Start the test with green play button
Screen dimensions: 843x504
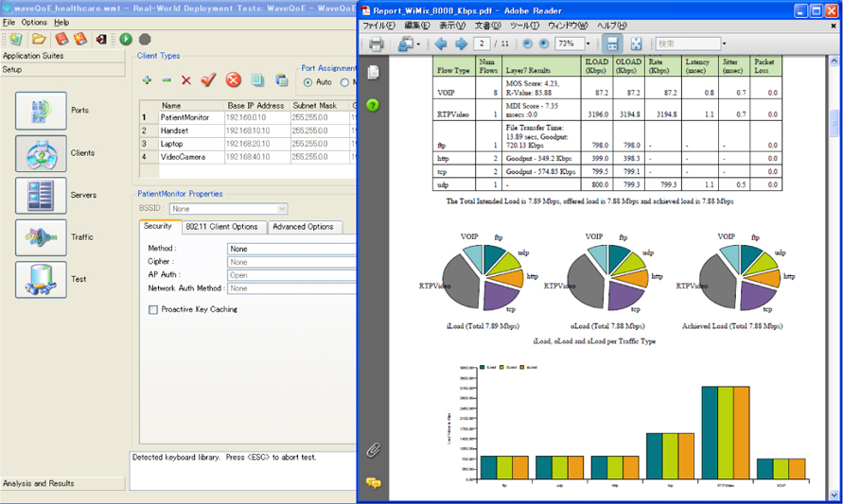point(126,39)
